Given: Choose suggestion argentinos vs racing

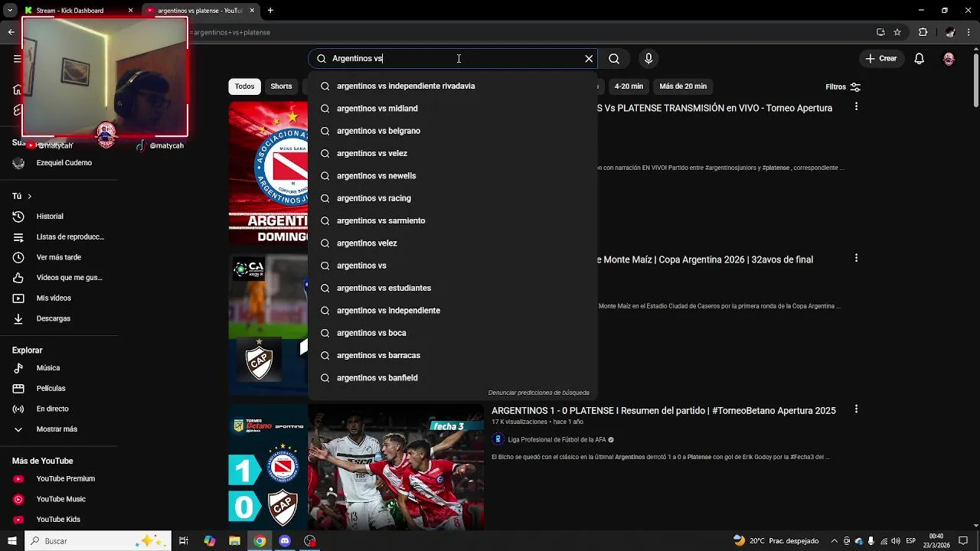Looking at the screenshot, I should point(452,198).
